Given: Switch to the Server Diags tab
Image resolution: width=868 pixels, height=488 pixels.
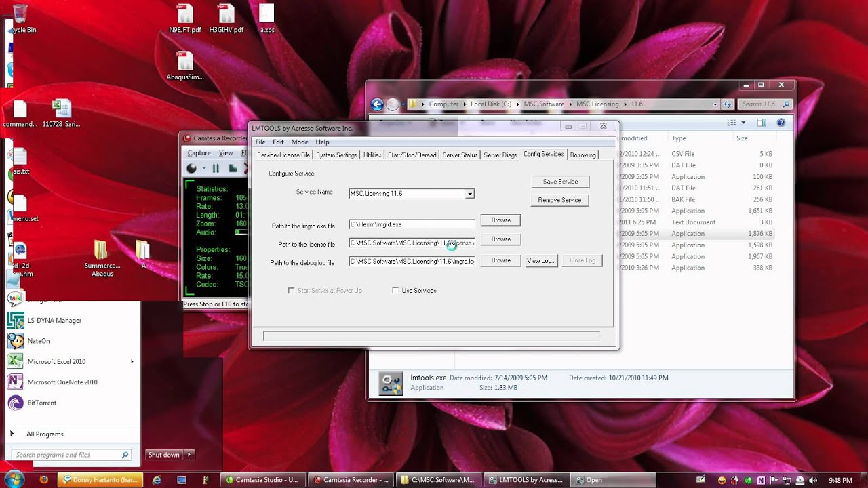Looking at the screenshot, I should pos(500,155).
